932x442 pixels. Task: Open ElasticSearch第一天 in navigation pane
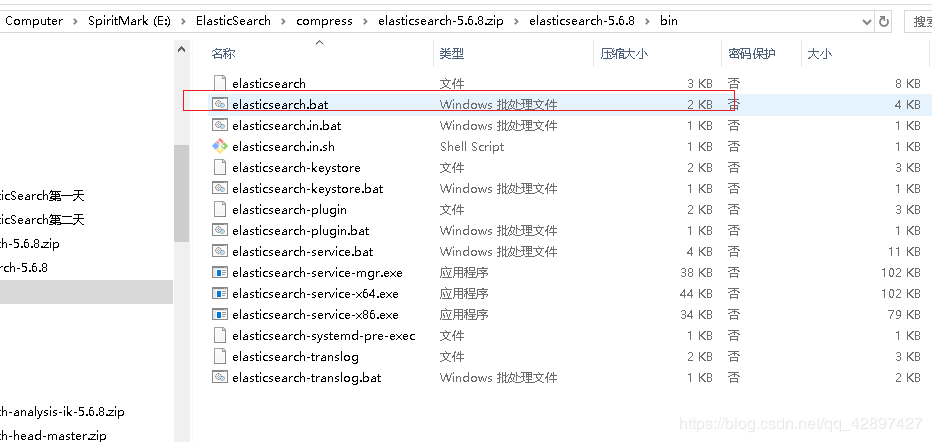coord(42,195)
